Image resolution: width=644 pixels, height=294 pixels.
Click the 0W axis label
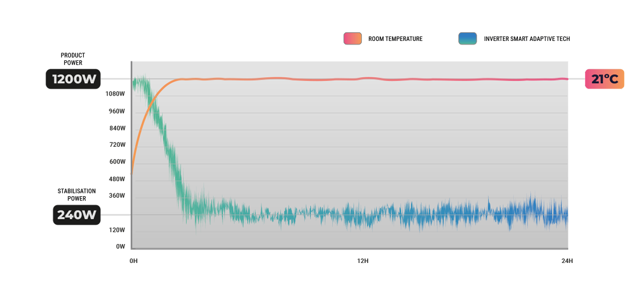pyautogui.click(x=121, y=247)
